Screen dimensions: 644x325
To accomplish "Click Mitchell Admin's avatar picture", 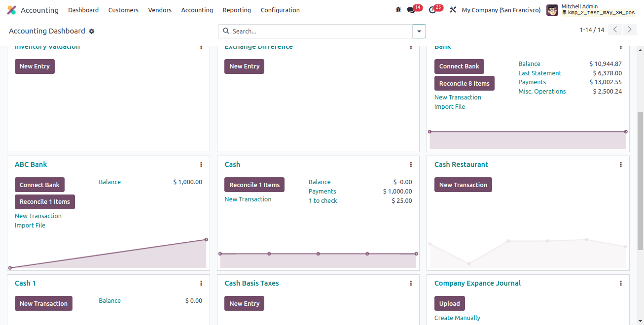I will (x=552, y=10).
